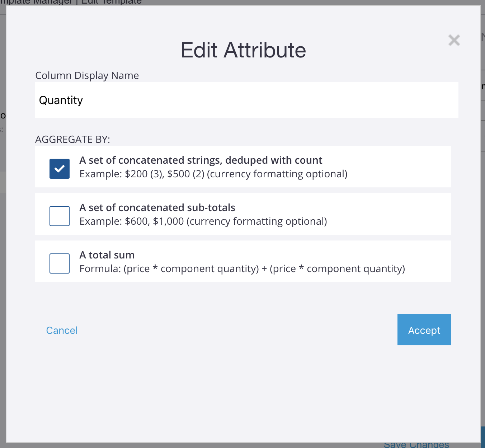Check the concatenated sub-totals checkbox
Screen dimensions: 485x448
(60, 216)
